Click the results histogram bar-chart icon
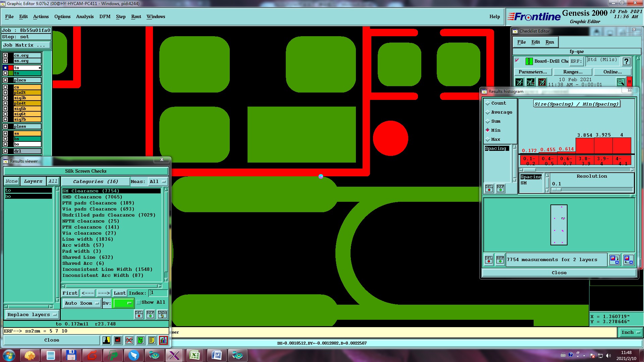Image resolution: width=644 pixels, height=362 pixels. coord(163,340)
